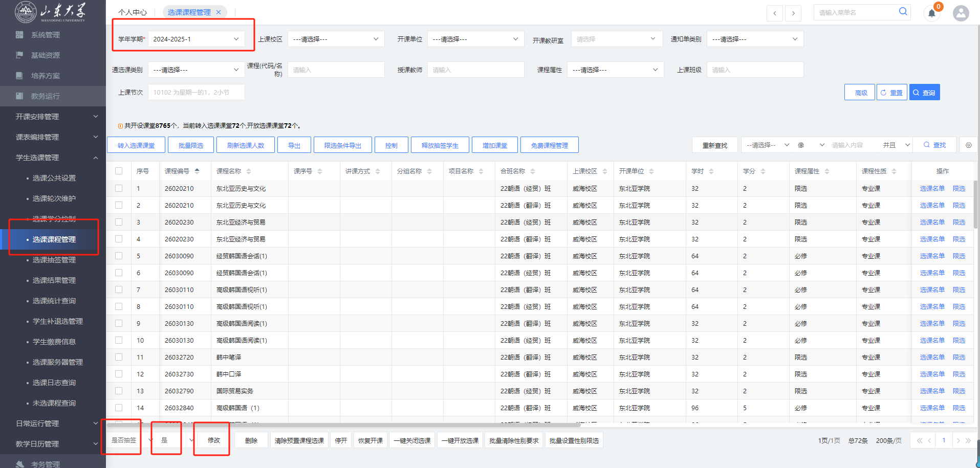Tick the select-all checkbox in table header
The height and width of the screenshot is (468, 980).
click(x=119, y=171)
